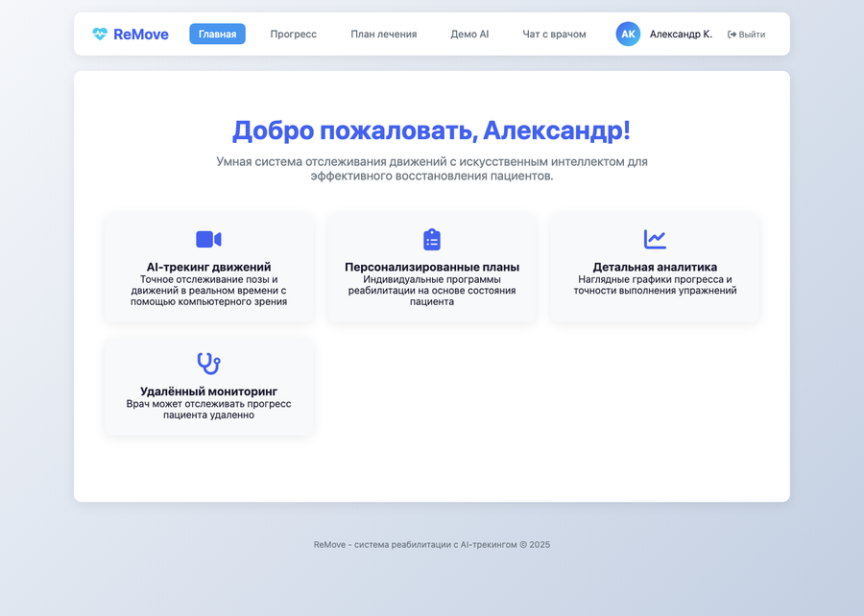Click the footer copyright text ReMove 2025
Image resolution: width=864 pixels, height=616 pixels.
click(431, 544)
